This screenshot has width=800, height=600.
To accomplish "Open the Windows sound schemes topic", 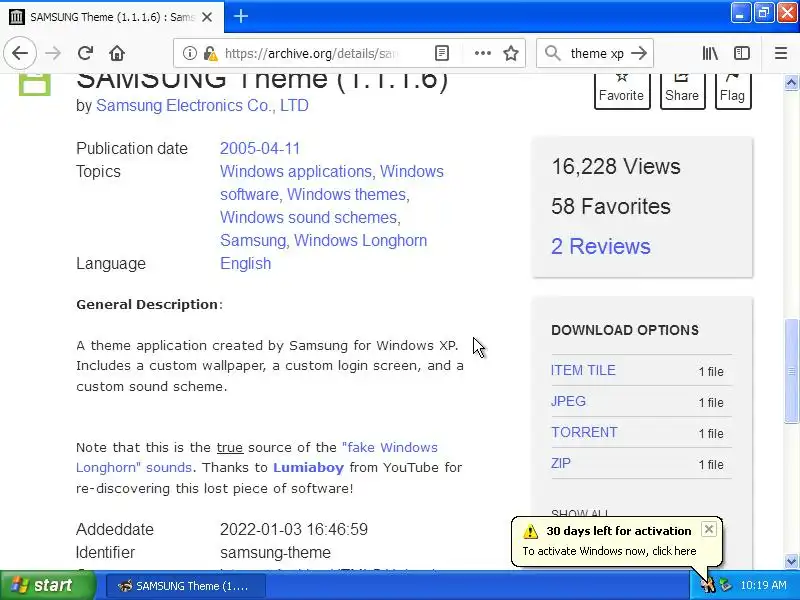I will click(310, 217).
